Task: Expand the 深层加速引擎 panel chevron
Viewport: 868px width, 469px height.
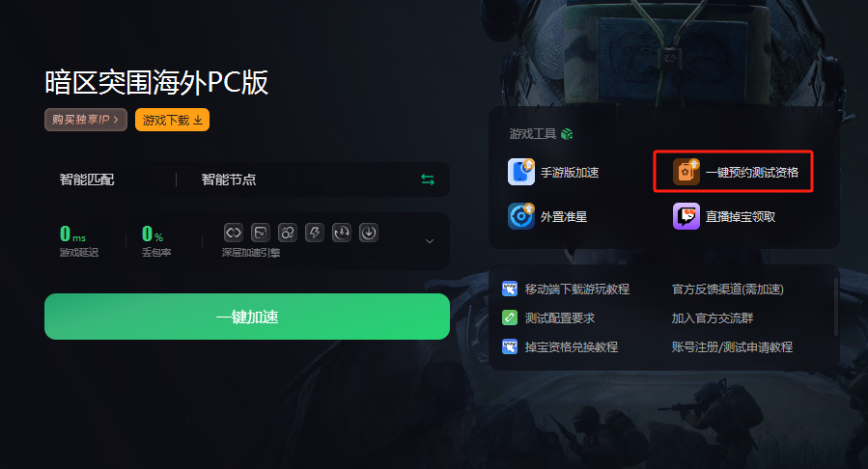Action: pos(430,241)
